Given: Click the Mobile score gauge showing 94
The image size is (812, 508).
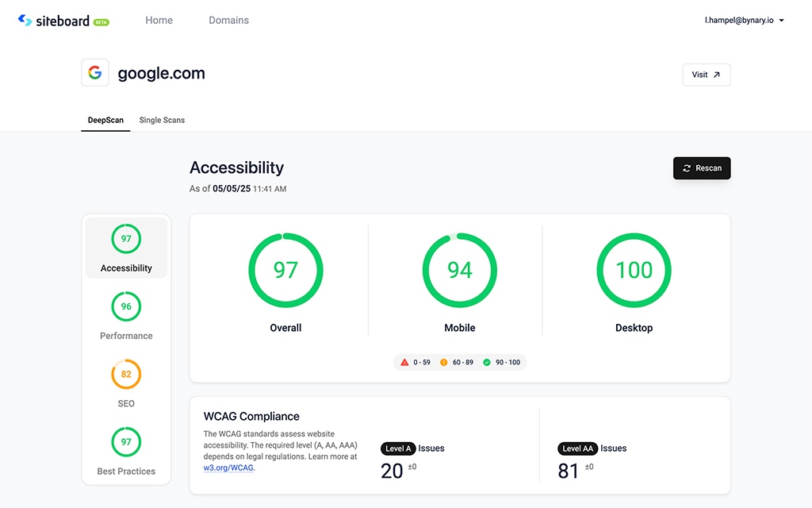Looking at the screenshot, I should (x=460, y=270).
